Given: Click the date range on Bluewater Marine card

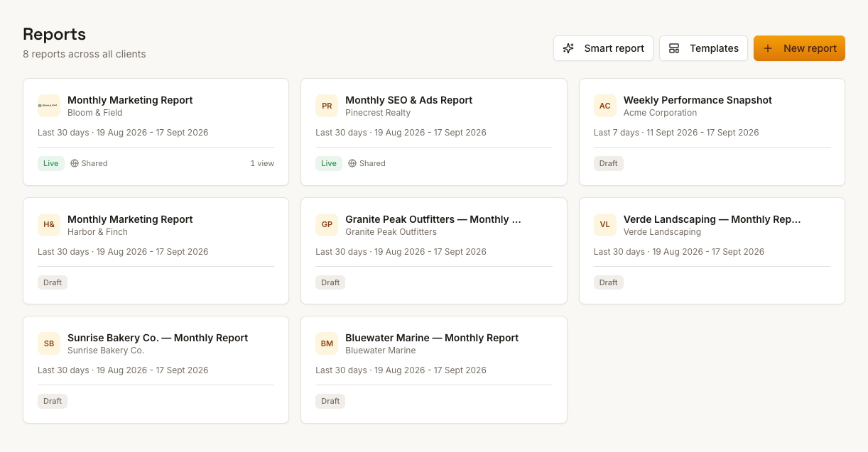Looking at the screenshot, I should 401,370.
